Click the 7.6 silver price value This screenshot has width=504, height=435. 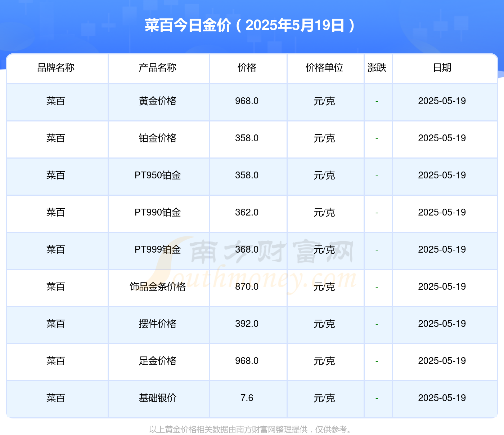[247, 398]
